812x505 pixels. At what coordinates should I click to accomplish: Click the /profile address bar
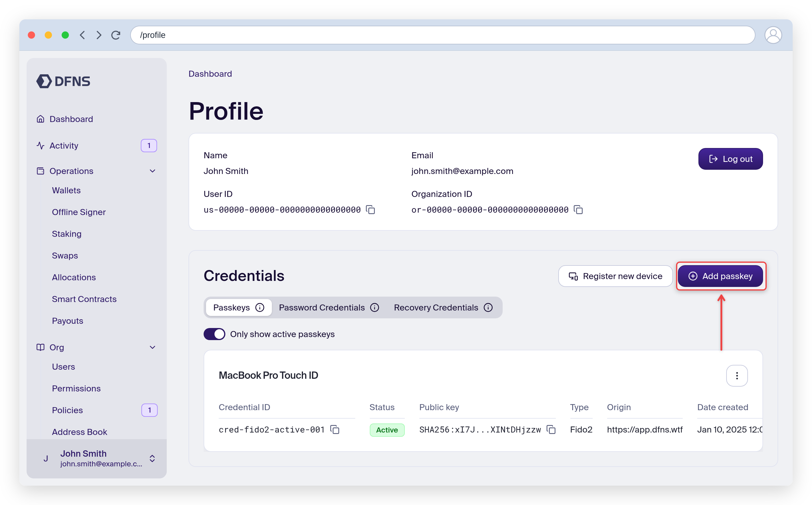pyautogui.click(x=443, y=35)
